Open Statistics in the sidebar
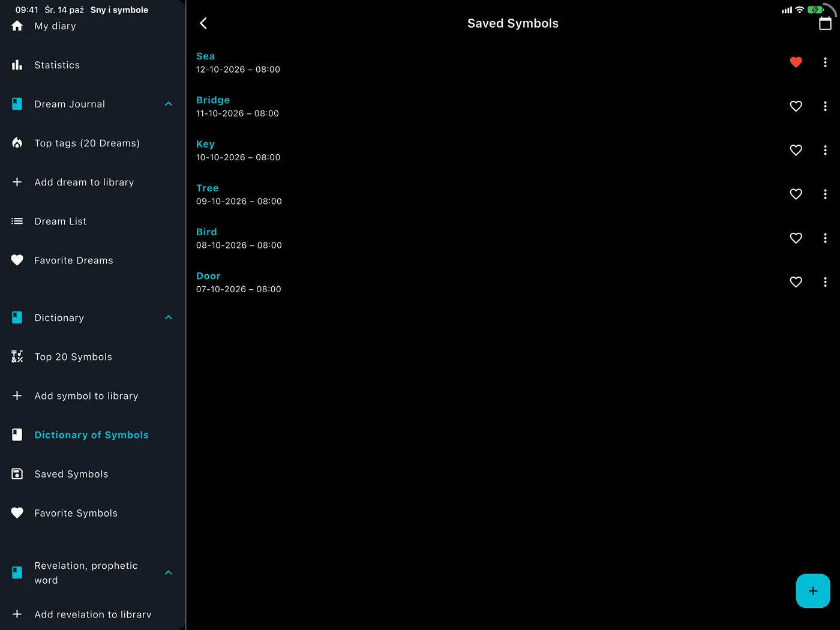The image size is (840, 630). pyautogui.click(x=92, y=65)
